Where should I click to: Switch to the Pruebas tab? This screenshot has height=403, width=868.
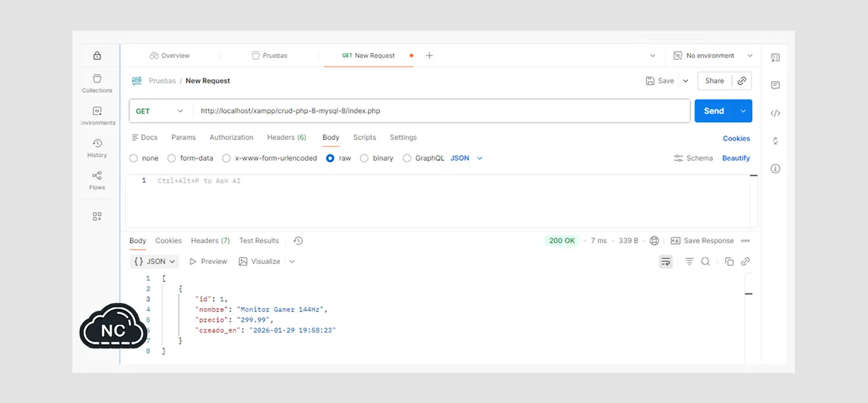(x=270, y=56)
